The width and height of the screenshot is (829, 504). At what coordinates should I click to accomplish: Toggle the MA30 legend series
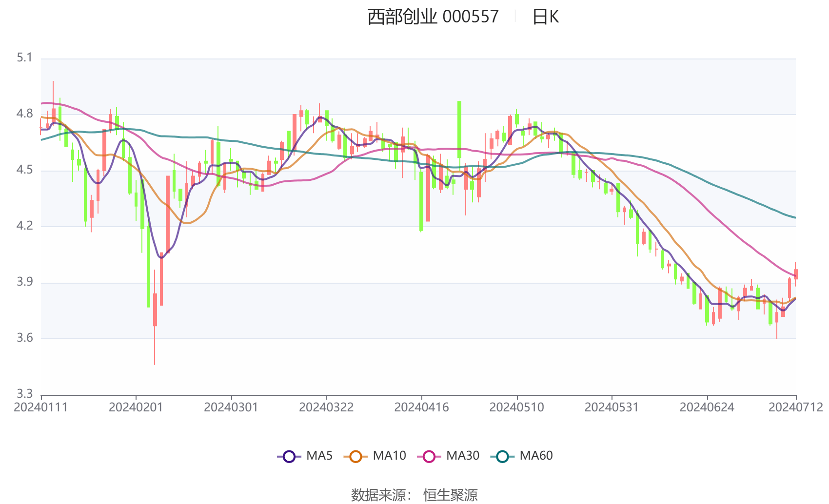click(x=448, y=456)
